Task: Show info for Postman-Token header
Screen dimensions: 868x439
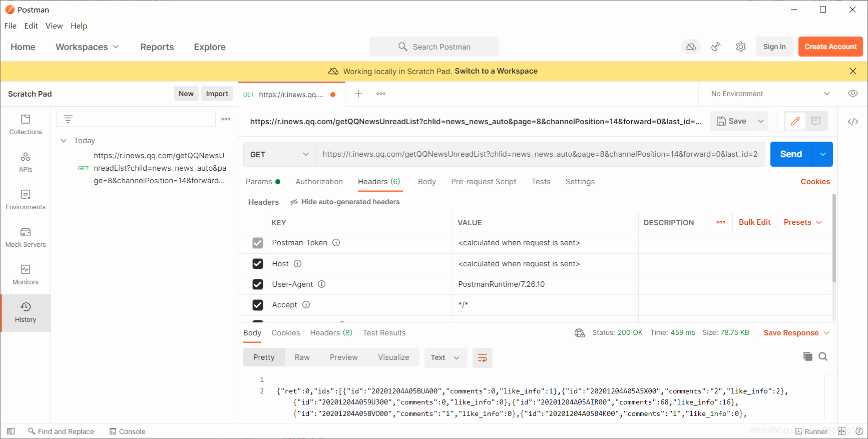Action: click(x=336, y=243)
